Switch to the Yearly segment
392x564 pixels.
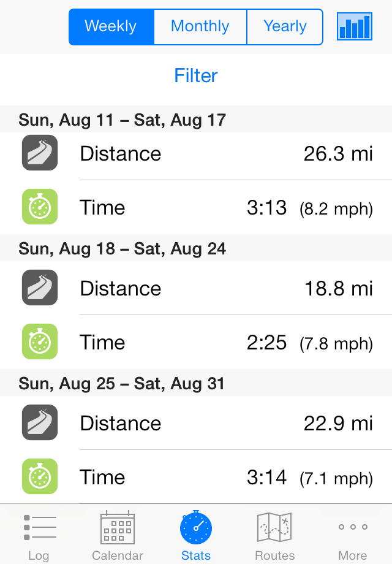coord(285,26)
